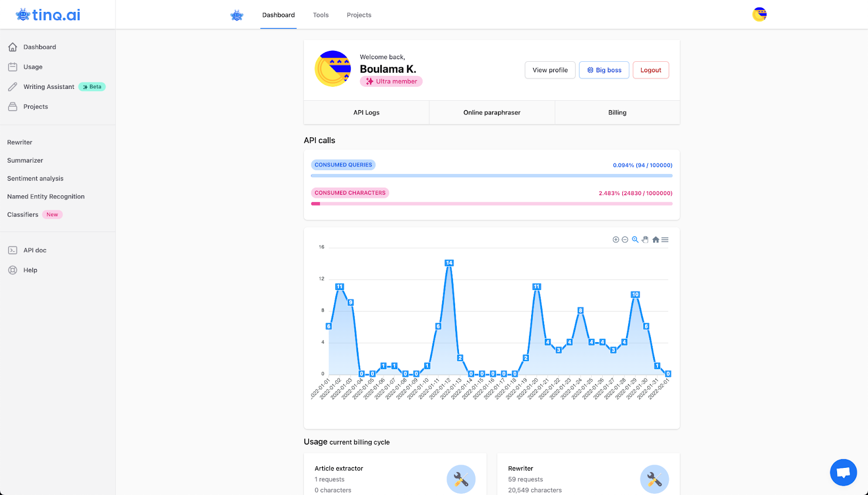Viewport: 868px width, 495px height.
Task: Open Usage in sidebar
Action: pyautogui.click(x=33, y=67)
